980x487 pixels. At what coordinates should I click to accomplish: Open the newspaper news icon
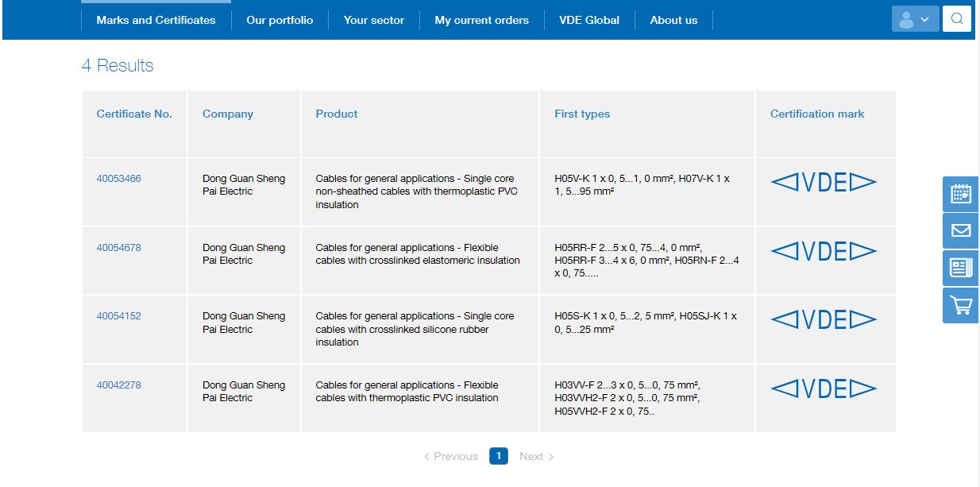pyautogui.click(x=960, y=268)
